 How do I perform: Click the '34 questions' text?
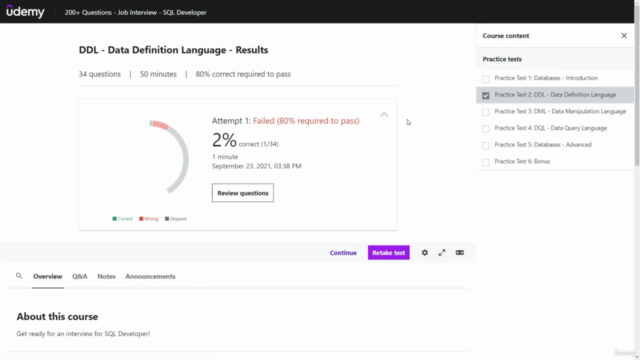click(100, 74)
